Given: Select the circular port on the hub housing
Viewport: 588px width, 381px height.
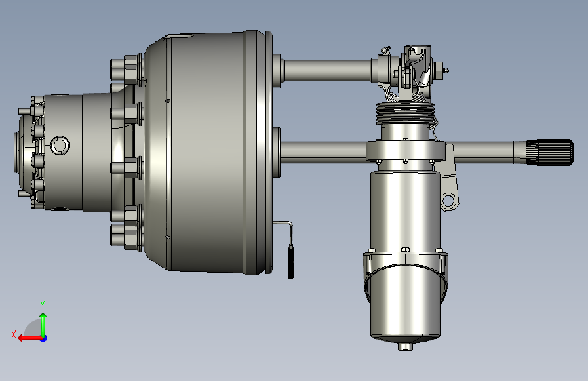Looking at the screenshot, I should click(60, 145).
